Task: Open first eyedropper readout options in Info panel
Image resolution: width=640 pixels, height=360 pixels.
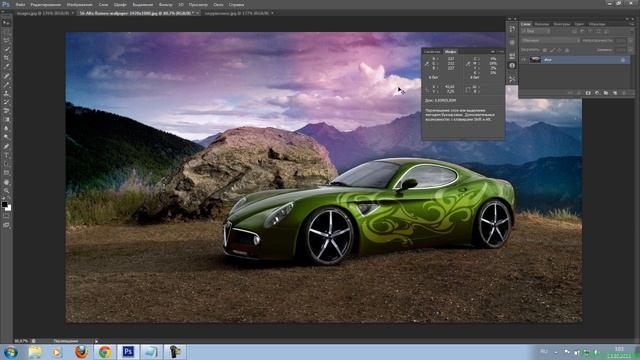Action: 427,64
